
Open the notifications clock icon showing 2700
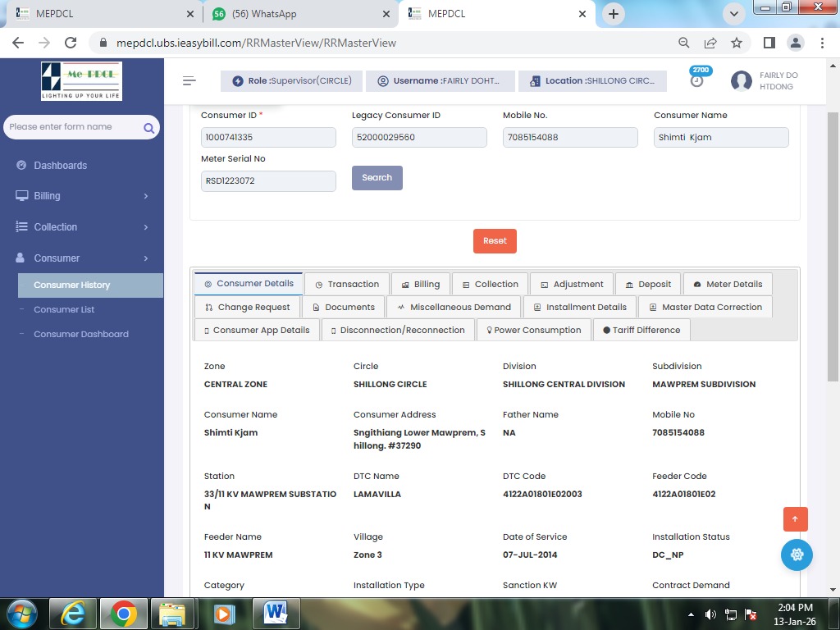coord(697,81)
